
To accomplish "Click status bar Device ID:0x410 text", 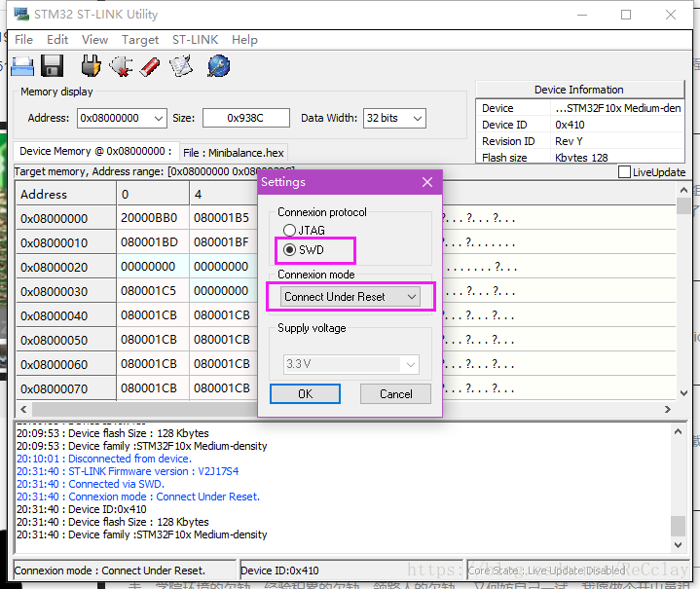I will click(280, 571).
